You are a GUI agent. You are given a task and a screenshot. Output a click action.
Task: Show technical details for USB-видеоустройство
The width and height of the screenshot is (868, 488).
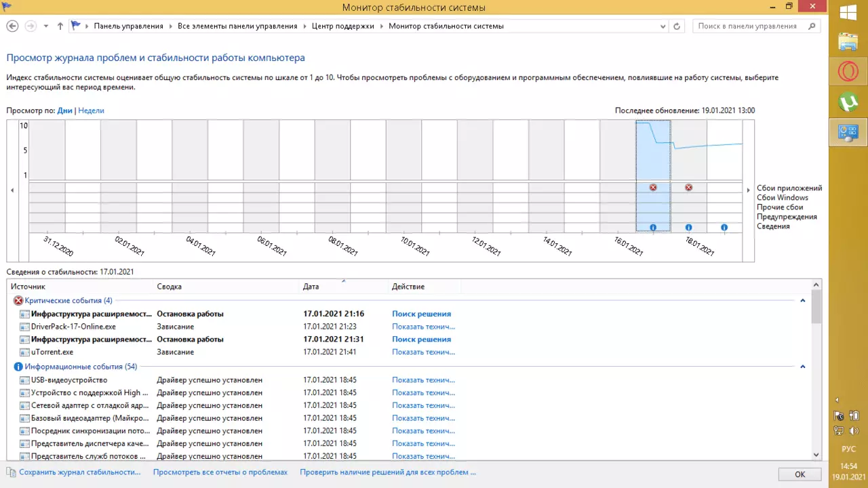click(423, 380)
